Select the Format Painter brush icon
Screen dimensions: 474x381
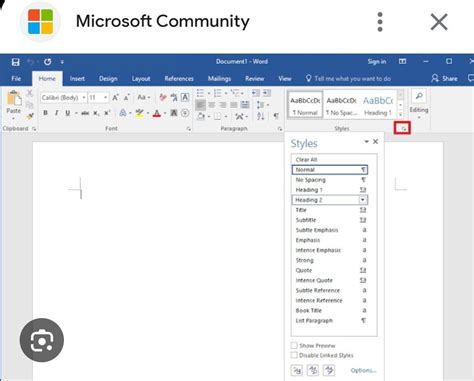click(30, 116)
